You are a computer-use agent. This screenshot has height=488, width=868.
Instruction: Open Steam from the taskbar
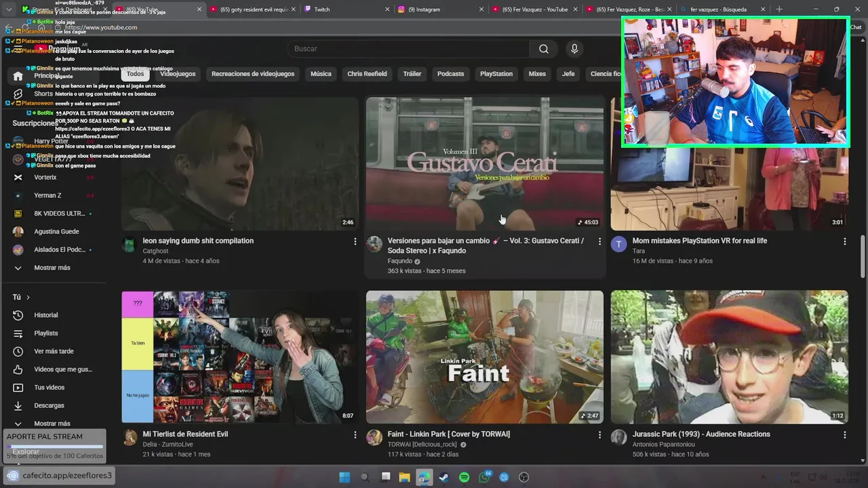tap(443, 477)
